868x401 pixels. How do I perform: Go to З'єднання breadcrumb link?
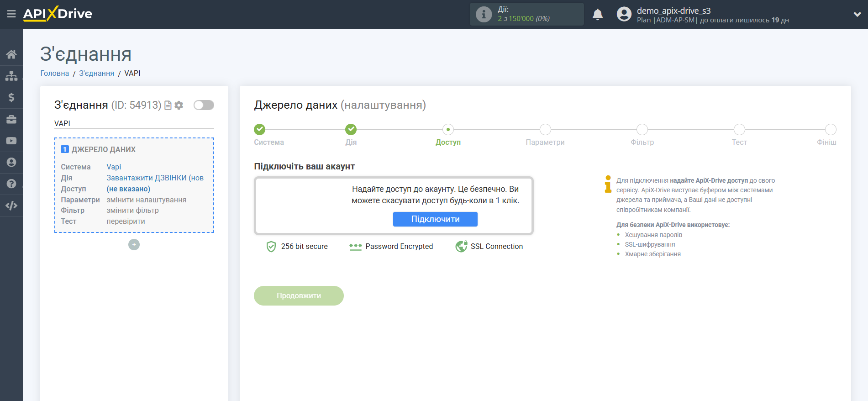97,73
